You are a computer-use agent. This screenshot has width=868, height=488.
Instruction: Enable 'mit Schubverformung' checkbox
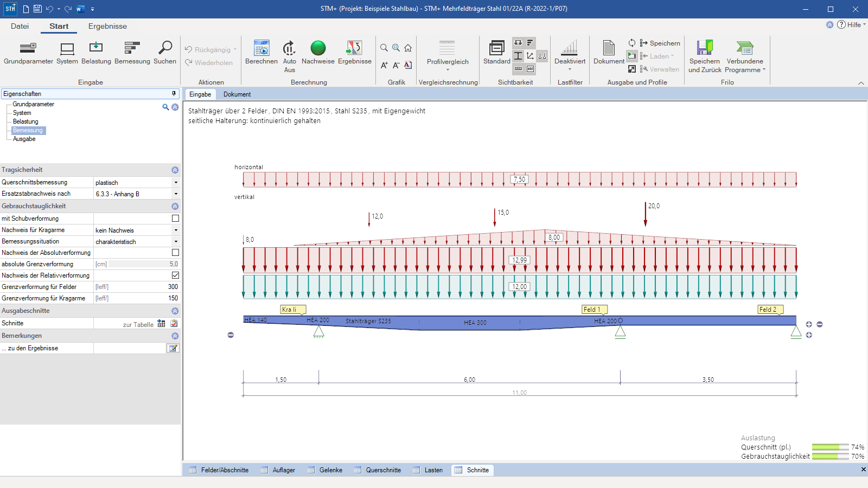pos(175,219)
